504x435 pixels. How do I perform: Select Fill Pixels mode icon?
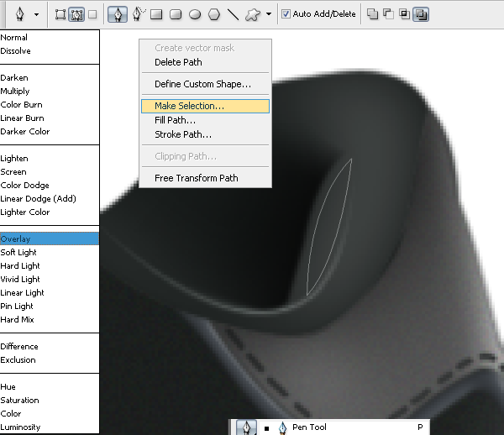tap(92, 14)
